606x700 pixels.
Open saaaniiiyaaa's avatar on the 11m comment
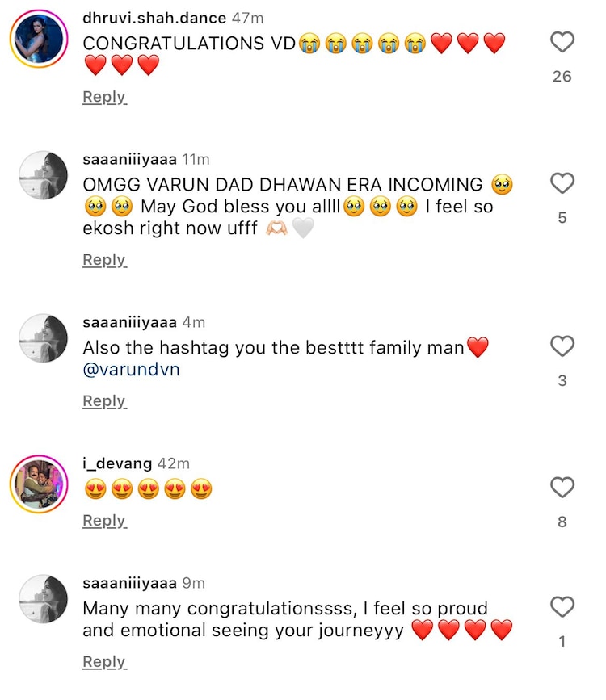[x=43, y=175]
